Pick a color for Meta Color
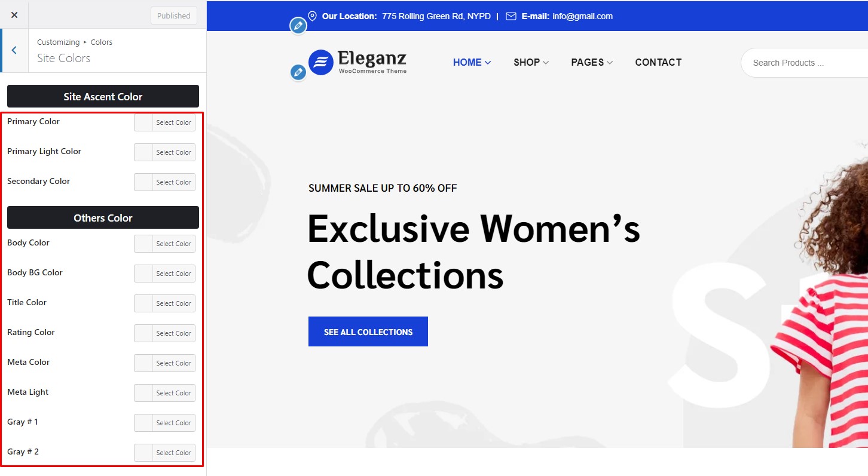This screenshot has height=476, width=868. click(164, 363)
